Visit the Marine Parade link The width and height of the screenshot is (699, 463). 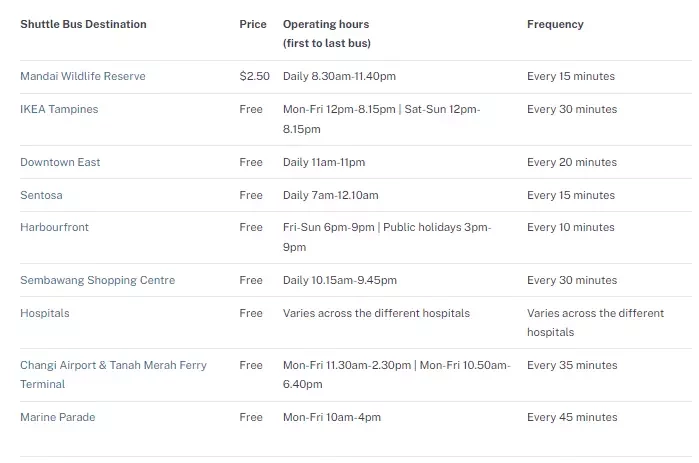pyautogui.click(x=58, y=418)
